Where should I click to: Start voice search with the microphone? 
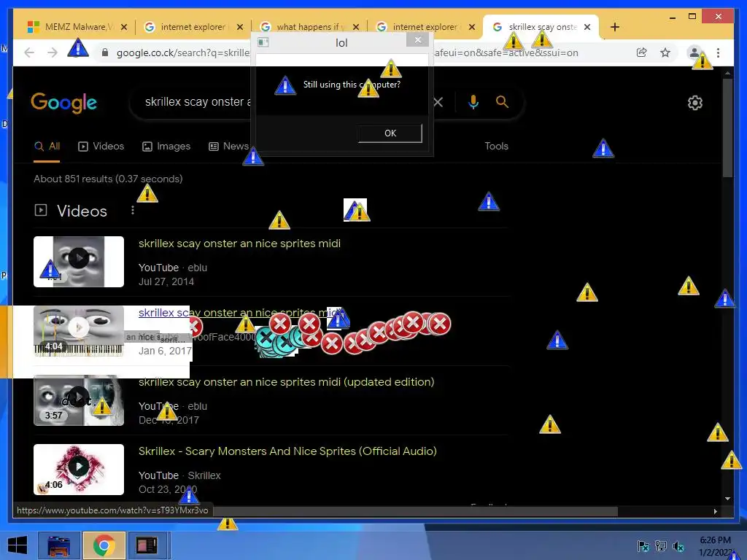pos(473,102)
